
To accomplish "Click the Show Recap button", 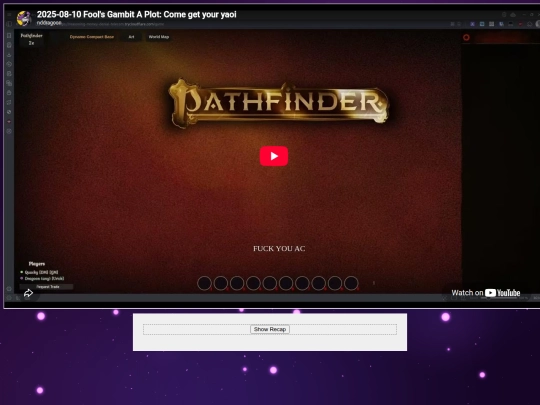I will tap(270, 329).
